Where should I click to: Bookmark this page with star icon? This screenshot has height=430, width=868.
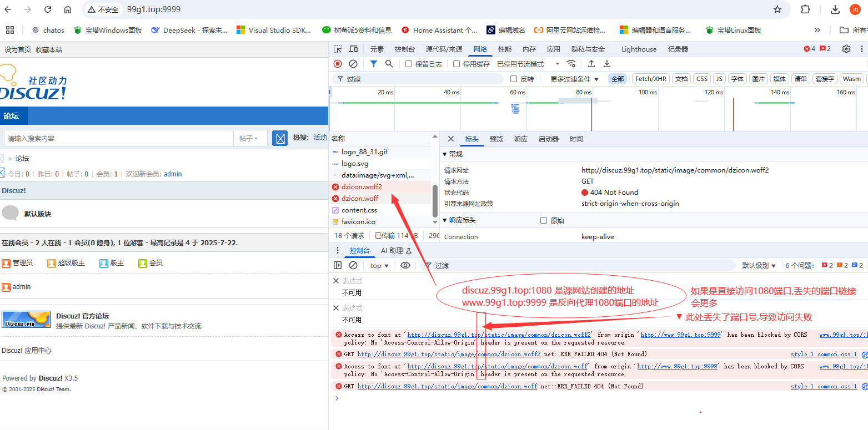tap(777, 9)
